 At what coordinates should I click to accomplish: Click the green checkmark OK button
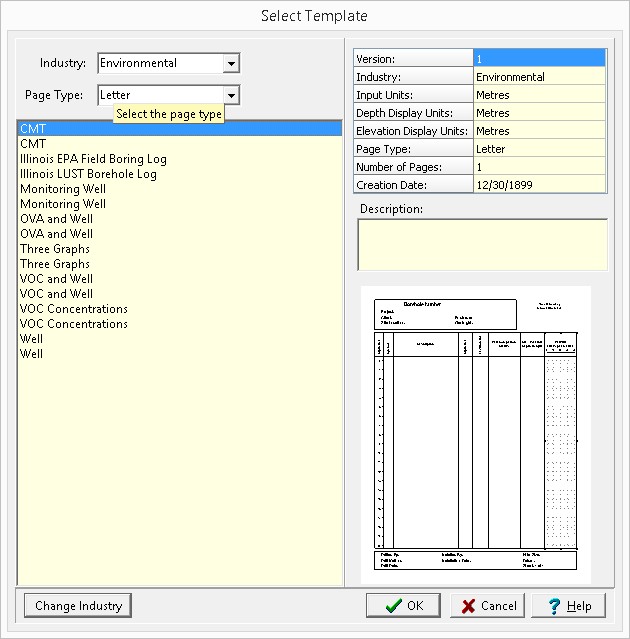pos(403,605)
